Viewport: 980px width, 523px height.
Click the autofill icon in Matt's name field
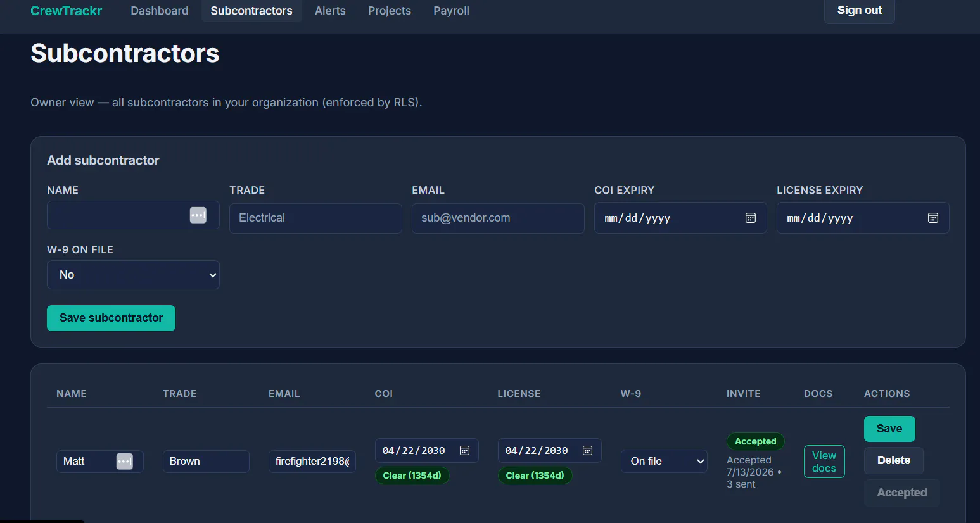point(125,462)
